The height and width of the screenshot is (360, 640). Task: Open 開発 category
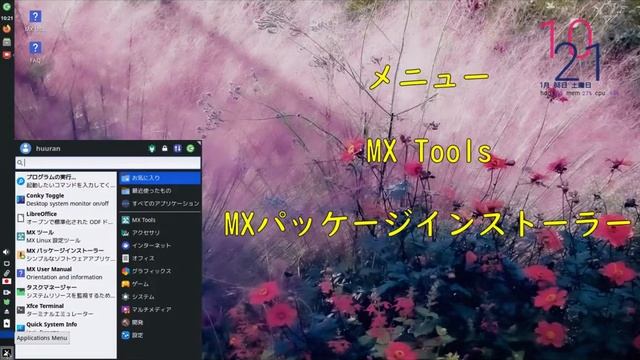(160, 322)
